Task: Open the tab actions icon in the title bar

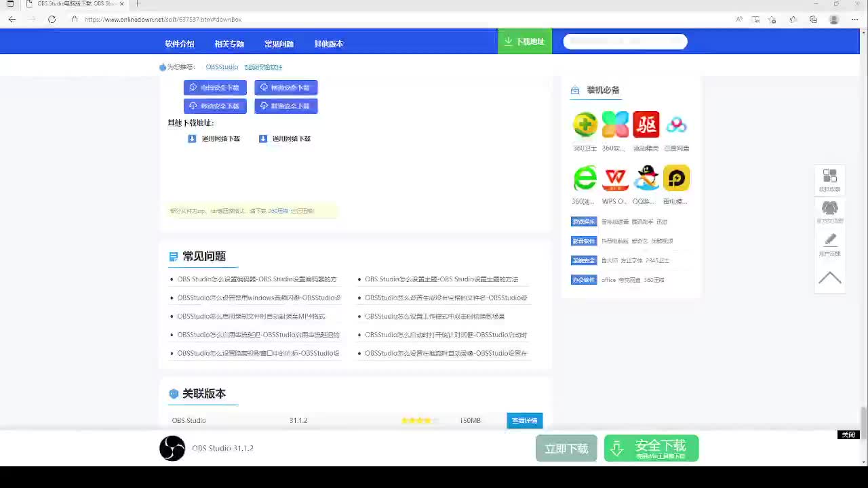Action: point(10,4)
